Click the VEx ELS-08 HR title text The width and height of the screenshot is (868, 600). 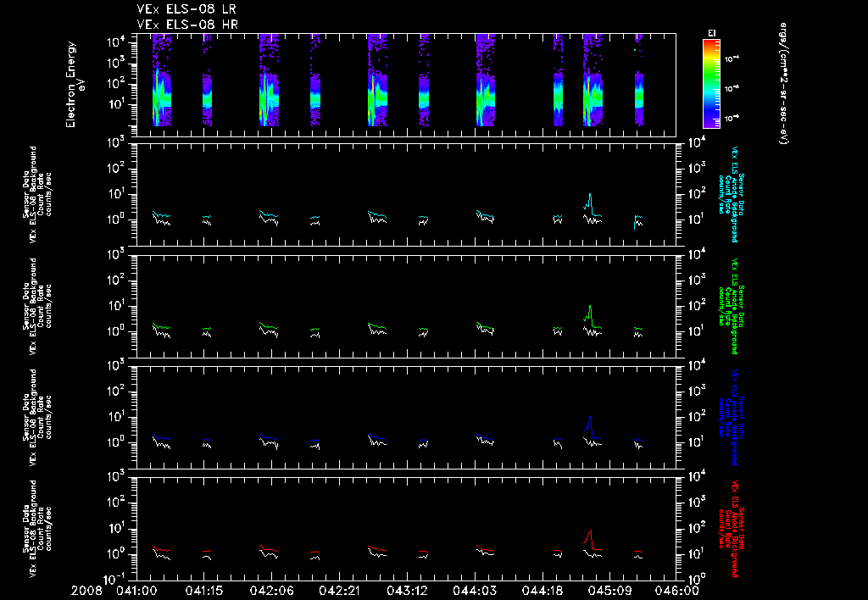(x=187, y=25)
